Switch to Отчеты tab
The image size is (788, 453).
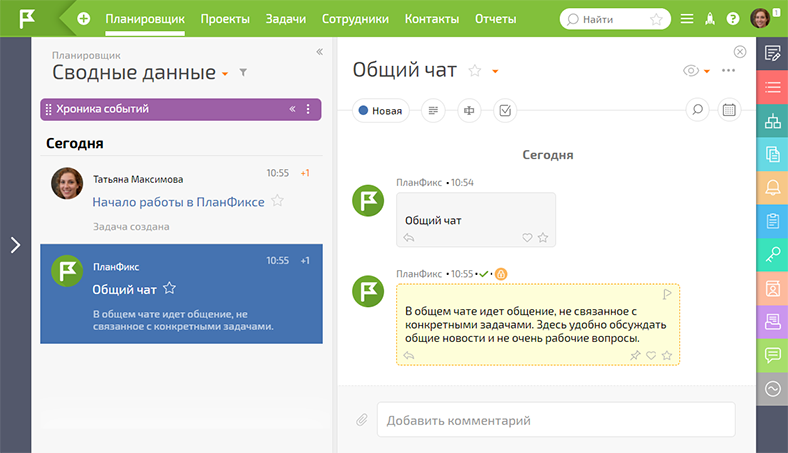tap(496, 19)
